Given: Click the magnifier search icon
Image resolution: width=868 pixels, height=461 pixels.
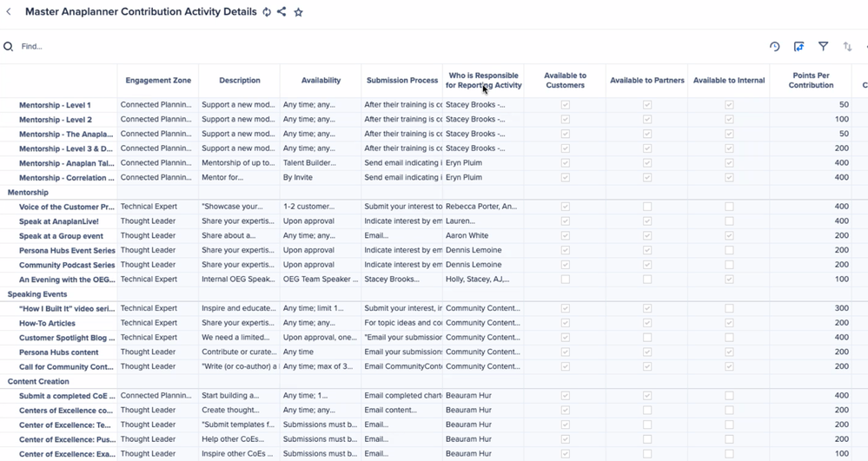Looking at the screenshot, I should [x=9, y=47].
